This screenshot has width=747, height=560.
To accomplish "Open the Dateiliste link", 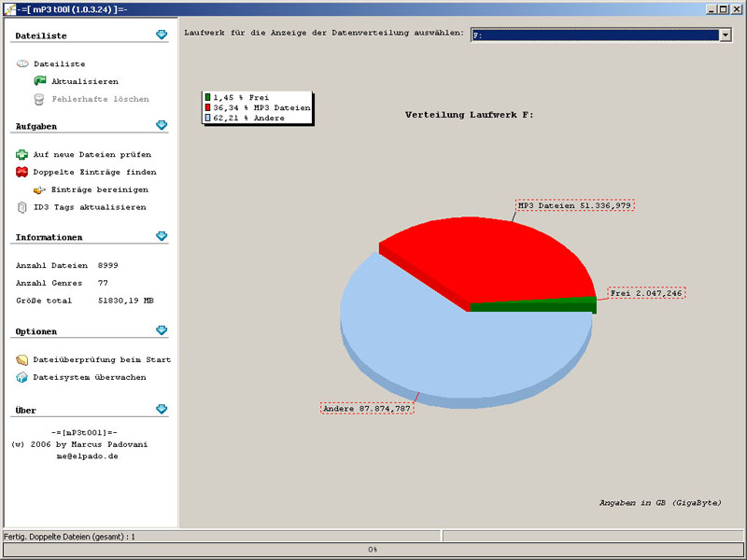I will [x=60, y=63].
